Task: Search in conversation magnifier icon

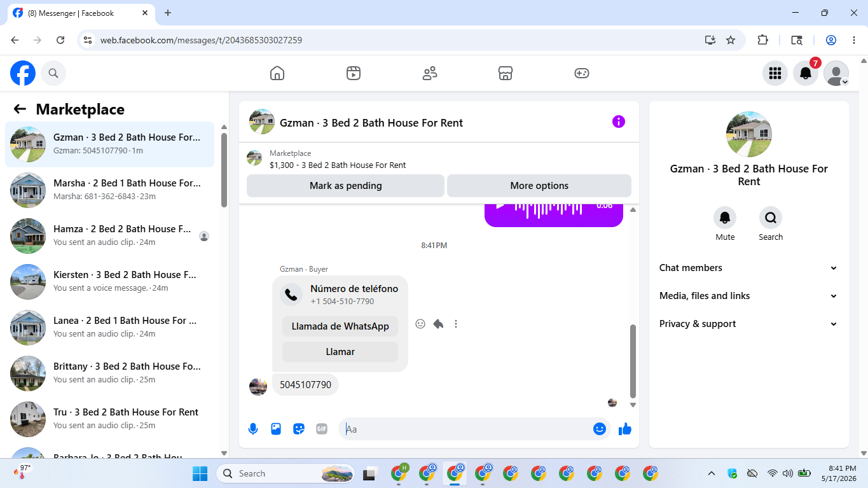Action: pos(771,218)
